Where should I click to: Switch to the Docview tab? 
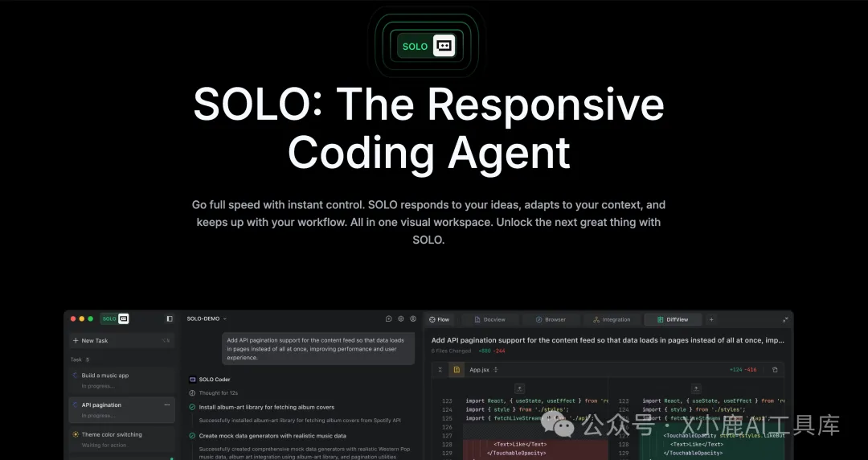click(490, 320)
